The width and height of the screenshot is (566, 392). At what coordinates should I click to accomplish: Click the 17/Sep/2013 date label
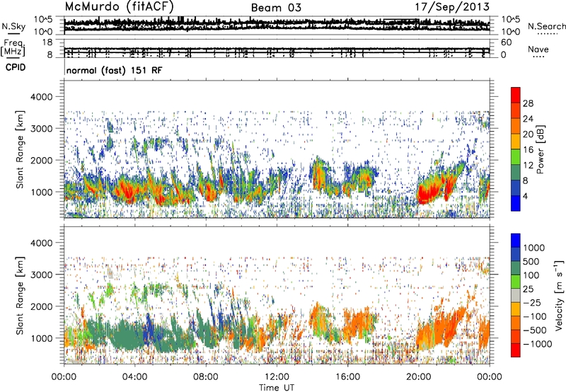point(452,7)
